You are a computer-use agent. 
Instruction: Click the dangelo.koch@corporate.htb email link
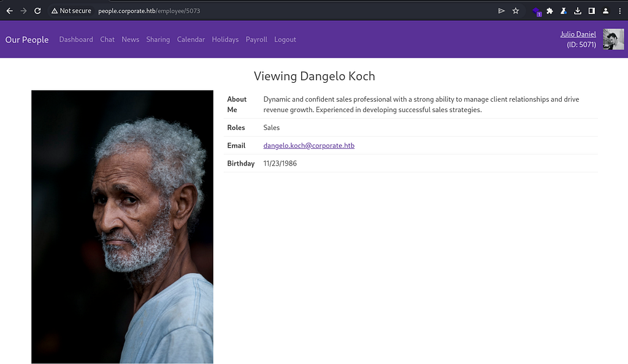[309, 145]
